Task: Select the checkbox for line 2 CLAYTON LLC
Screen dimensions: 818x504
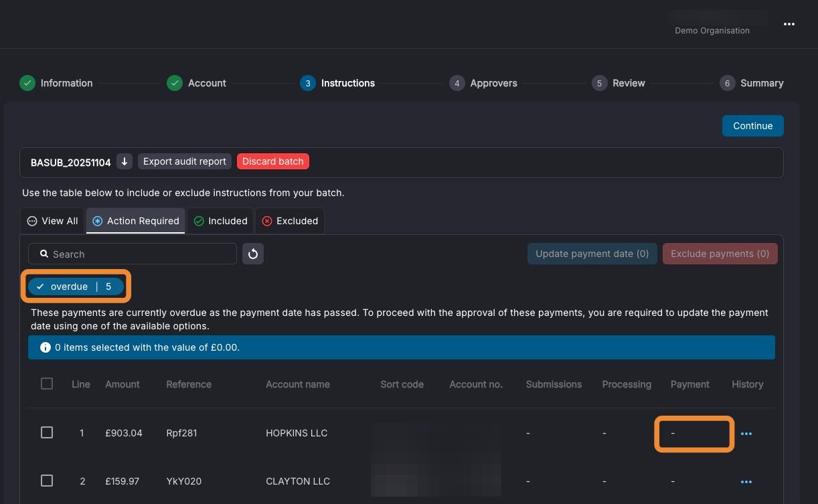Action: [x=47, y=481]
